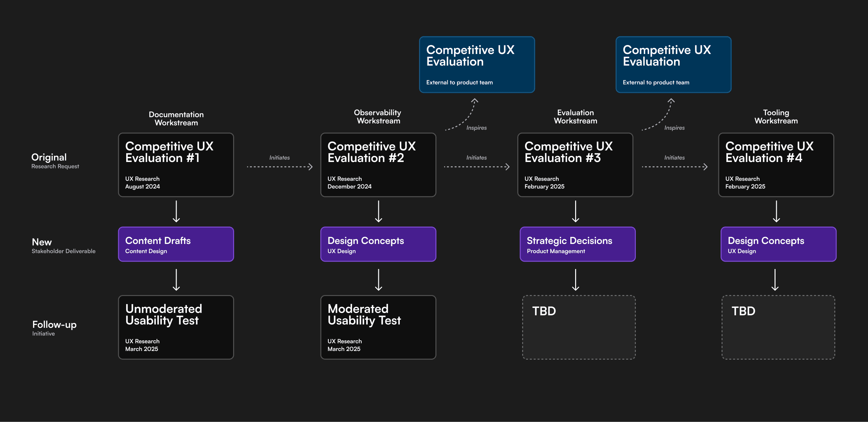Screen dimensions: 868x422
Task: Click UX Research in the Evaluation #1 card
Action: pos(142,179)
